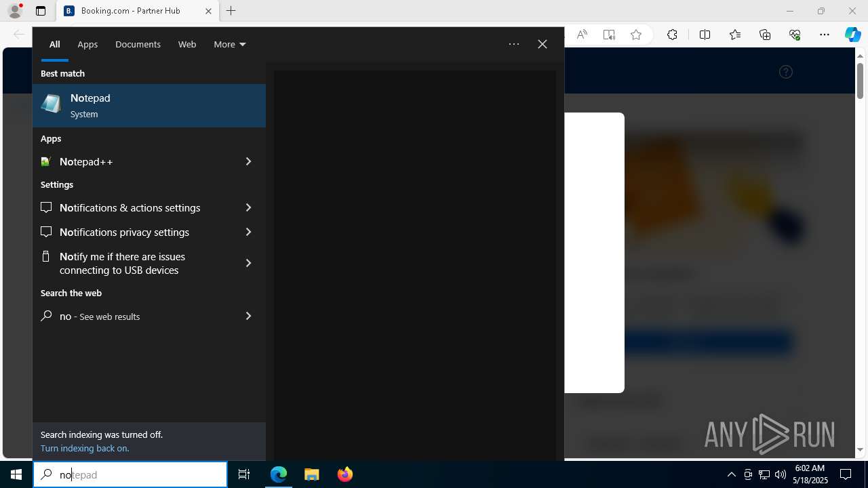Click the Notepad app icon

point(51,104)
